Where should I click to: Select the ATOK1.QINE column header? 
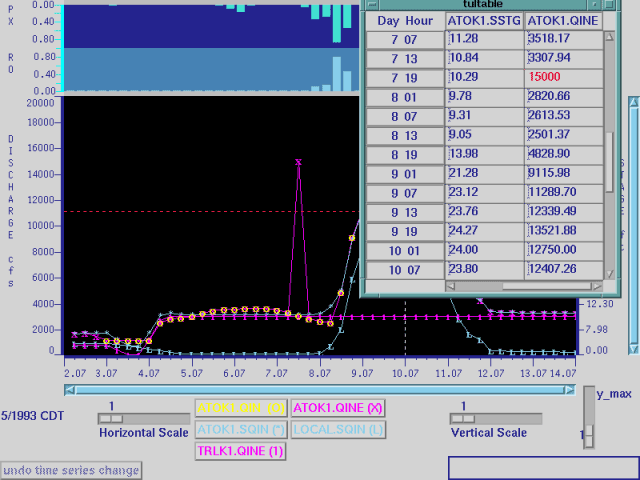click(563, 21)
